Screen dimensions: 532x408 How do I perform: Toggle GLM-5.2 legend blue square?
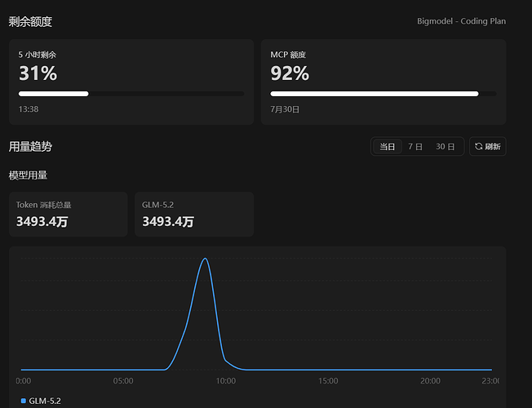point(24,401)
